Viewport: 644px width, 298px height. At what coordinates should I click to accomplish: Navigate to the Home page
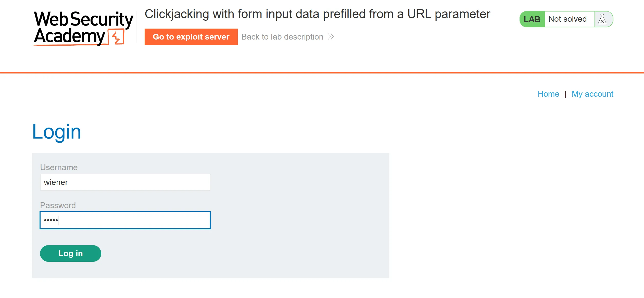(x=548, y=94)
